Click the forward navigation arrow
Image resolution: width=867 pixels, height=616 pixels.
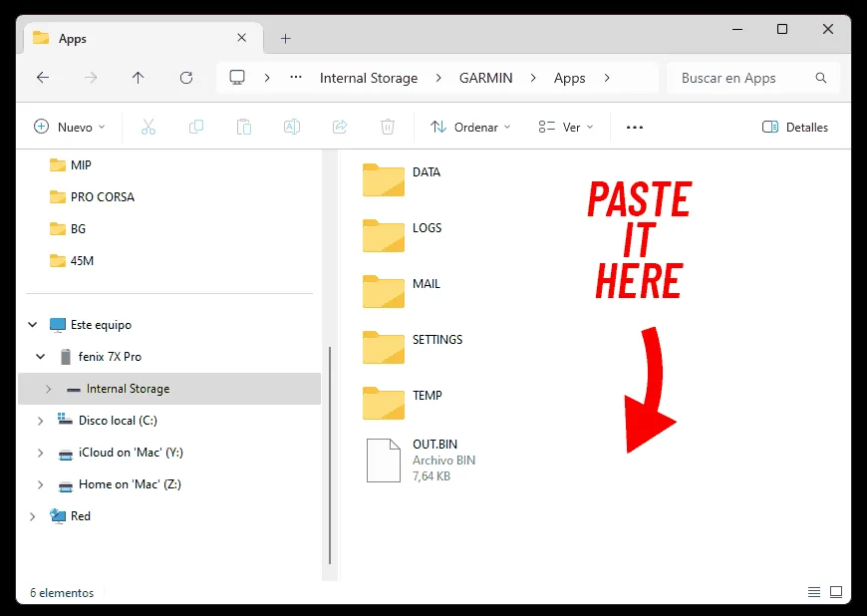91,78
